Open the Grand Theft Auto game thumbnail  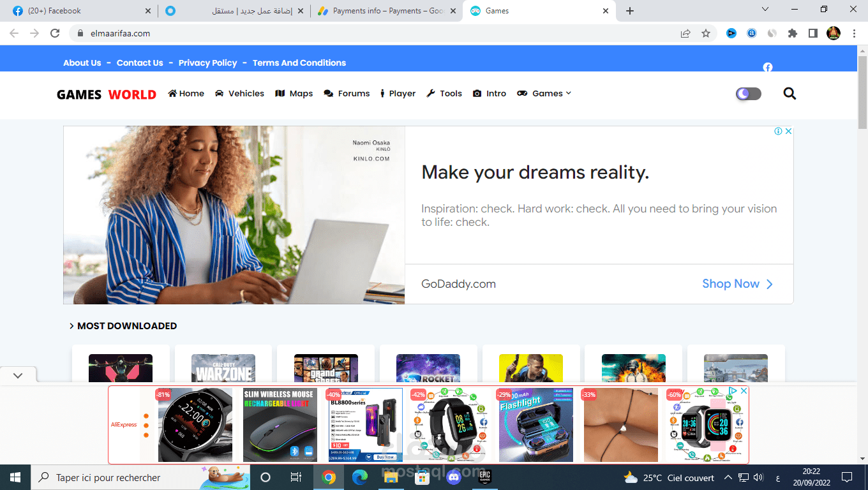[x=326, y=368]
